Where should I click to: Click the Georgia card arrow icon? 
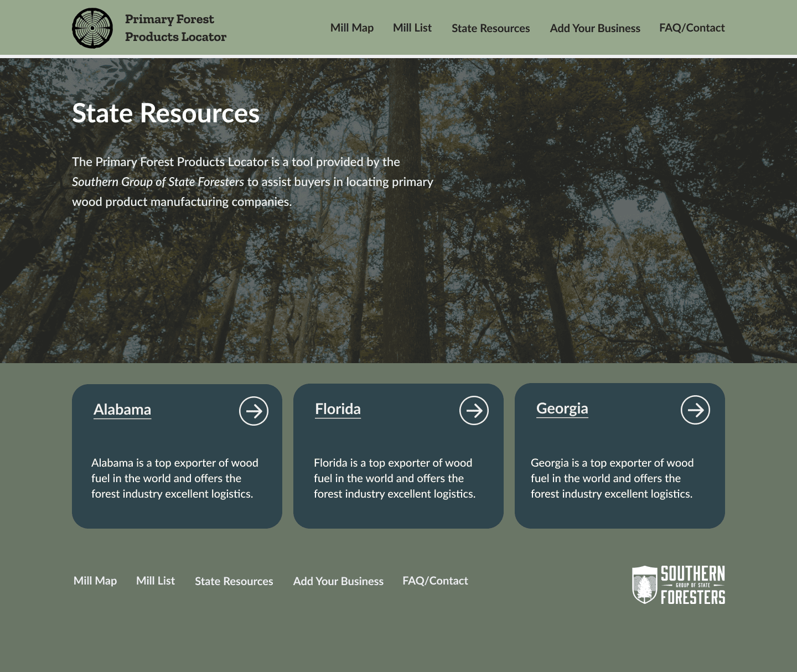tap(695, 410)
